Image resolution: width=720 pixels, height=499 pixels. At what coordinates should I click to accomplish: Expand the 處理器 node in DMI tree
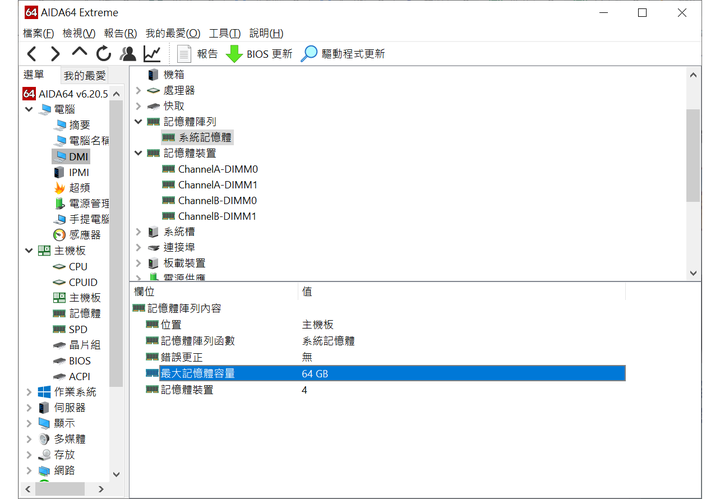click(x=138, y=90)
